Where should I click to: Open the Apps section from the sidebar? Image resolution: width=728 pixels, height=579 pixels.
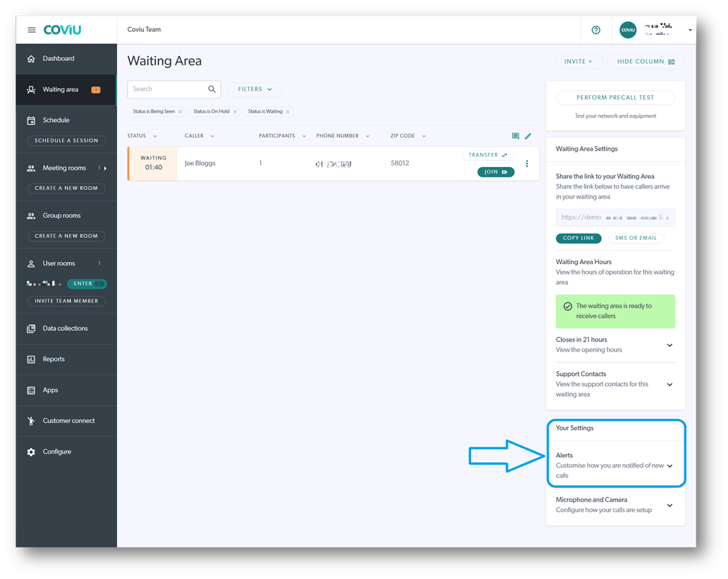[x=32, y=390]
